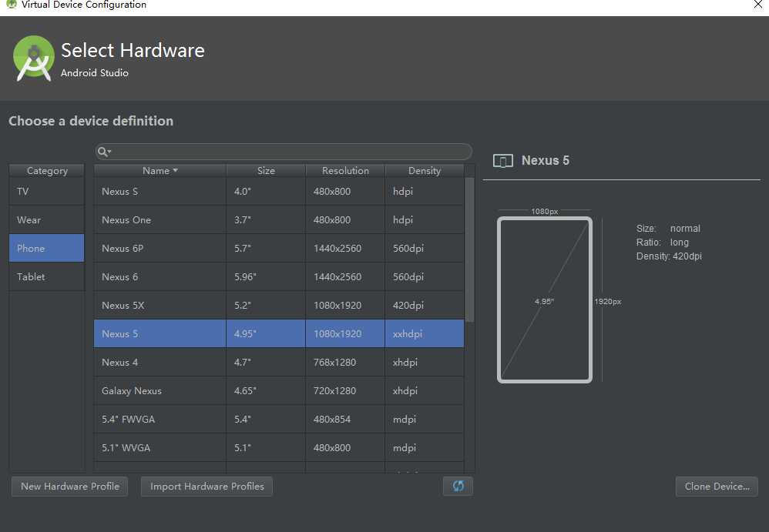The image size is (769, 532).
Task: Select the 5.1" WVGA device
Action: tap(279, 447)
